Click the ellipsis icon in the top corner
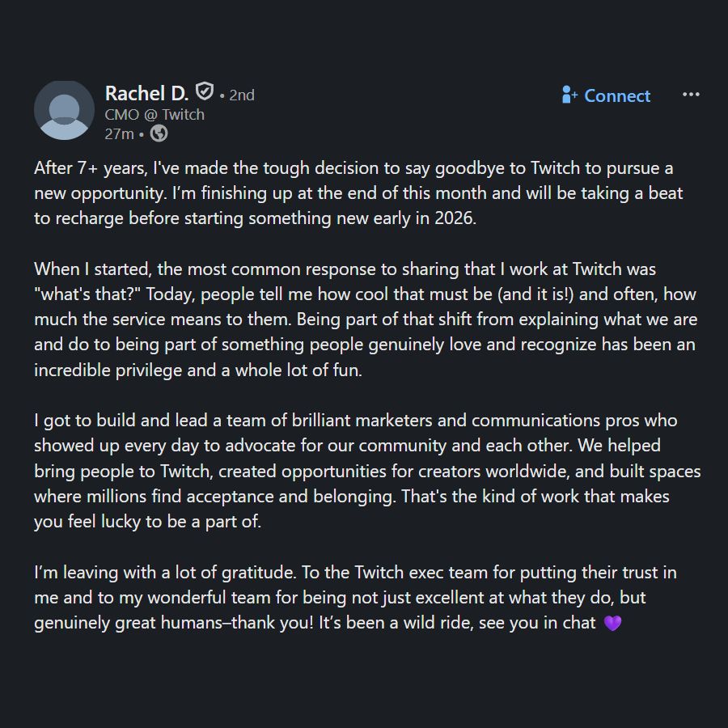Screen dimensions: 728x728 pyautogui.click(x=691, y=95)
